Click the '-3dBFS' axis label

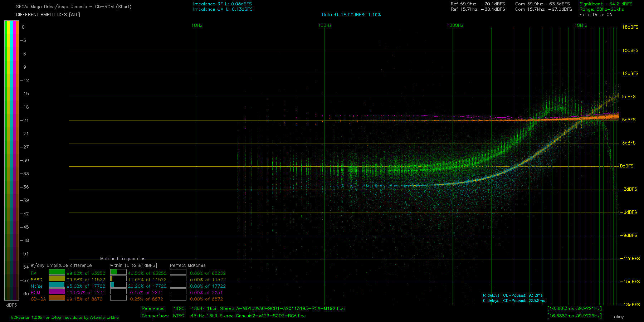629,189
